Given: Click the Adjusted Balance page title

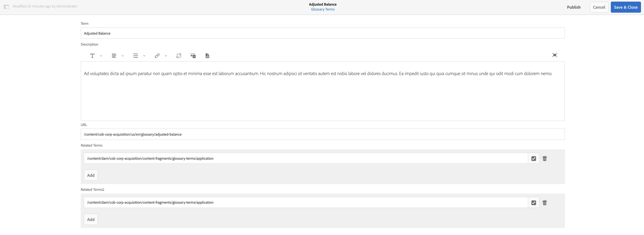Looking at the screenshot, I should tap(322, 4).
